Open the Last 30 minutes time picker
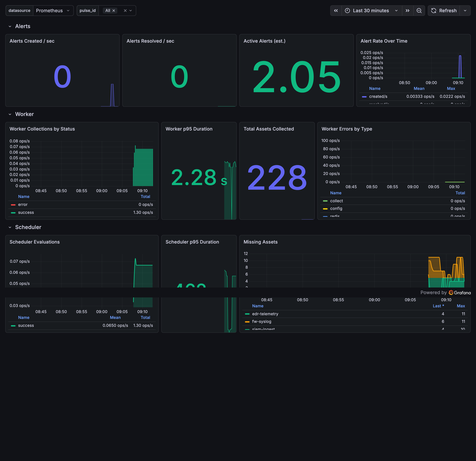 (372, 11)
